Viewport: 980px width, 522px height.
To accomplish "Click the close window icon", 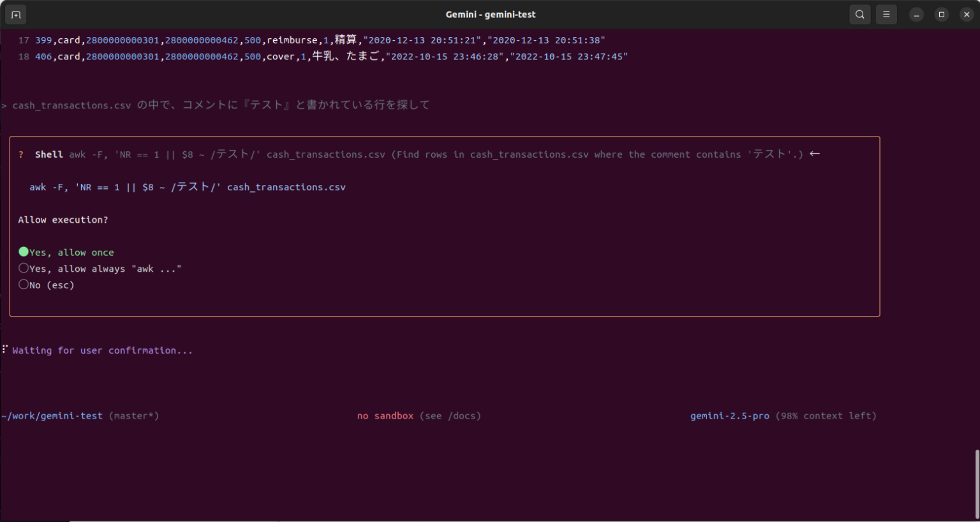I will click(966, 14).
